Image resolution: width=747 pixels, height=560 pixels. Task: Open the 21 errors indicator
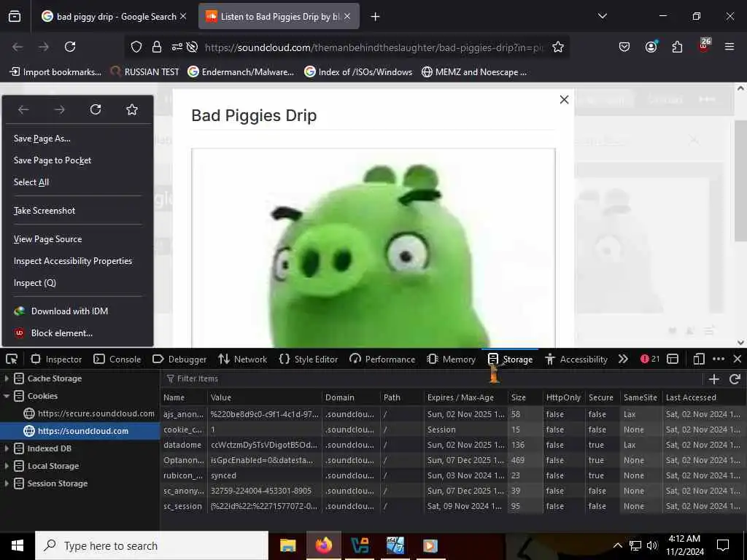coord(650,359)
